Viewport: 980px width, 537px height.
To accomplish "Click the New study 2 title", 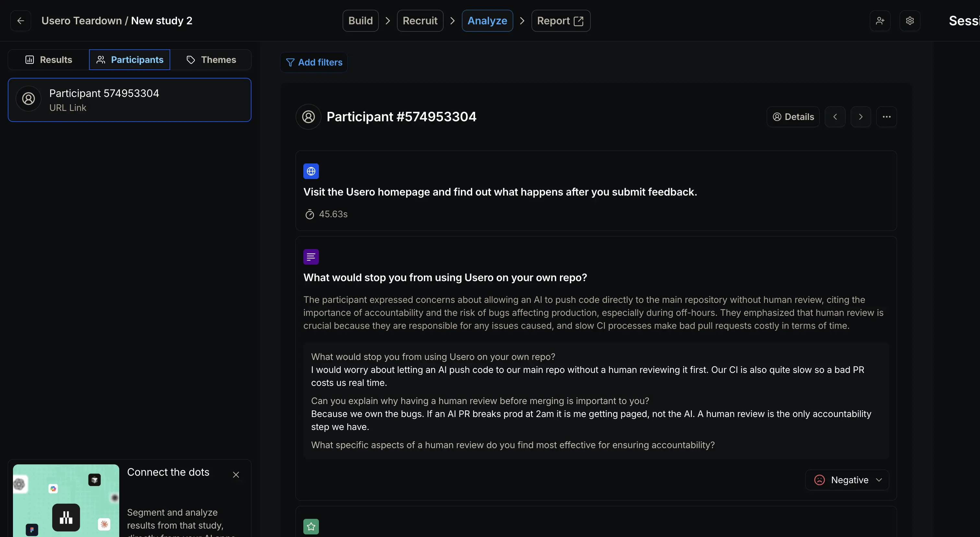I will point(162,20).
